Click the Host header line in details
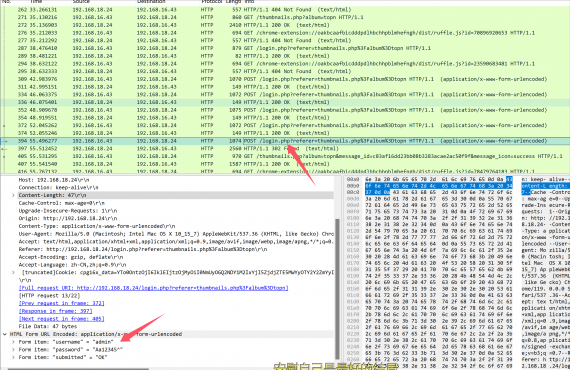The width and height of the screenshot is (570, 370). [54, 180]
